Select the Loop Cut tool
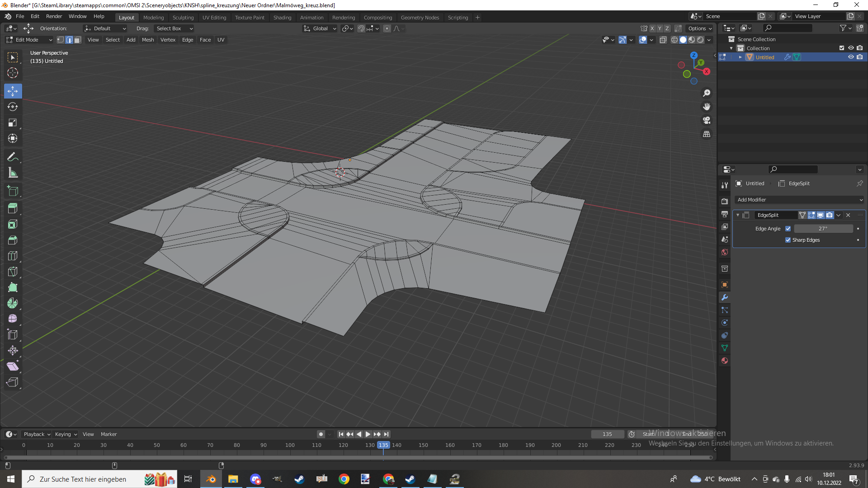The width and height of the screenshot is (868, 488). (x=13, y=256)
